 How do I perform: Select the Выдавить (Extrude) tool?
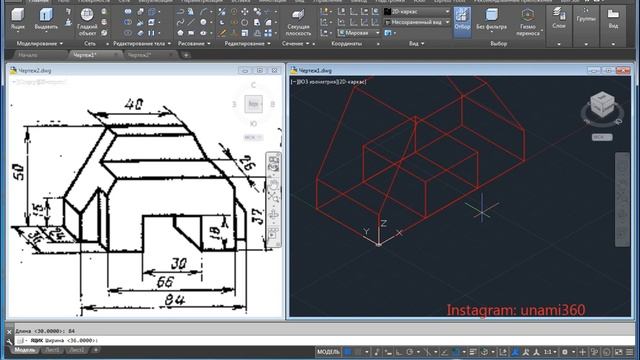(46, 19)
